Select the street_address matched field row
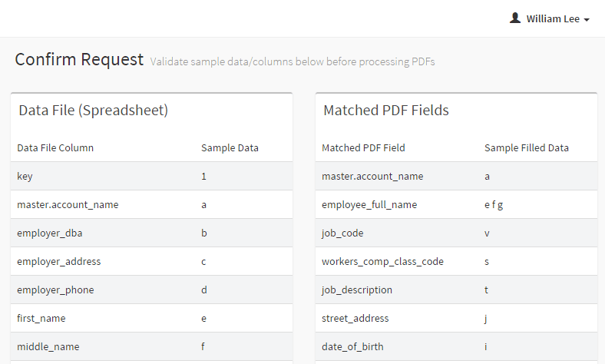 pyautogui.click(x=457, y=318)
